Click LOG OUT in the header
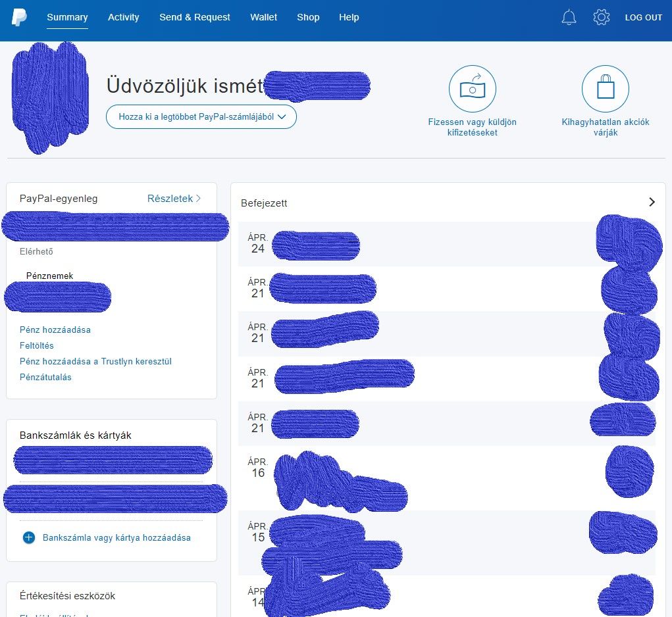This screenshot has height=617, width=672. 643,18
